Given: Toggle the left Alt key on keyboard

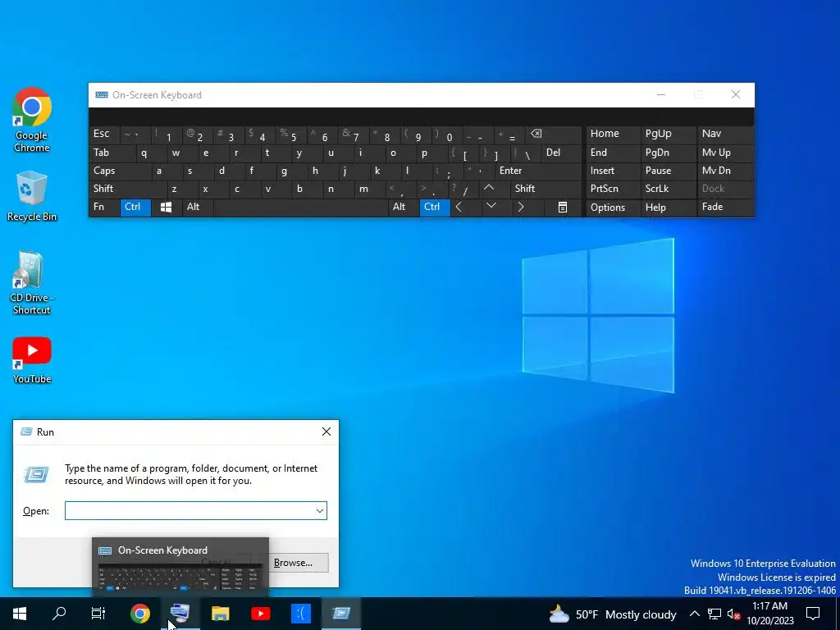Looking at the screenshot, I should 198,208.
